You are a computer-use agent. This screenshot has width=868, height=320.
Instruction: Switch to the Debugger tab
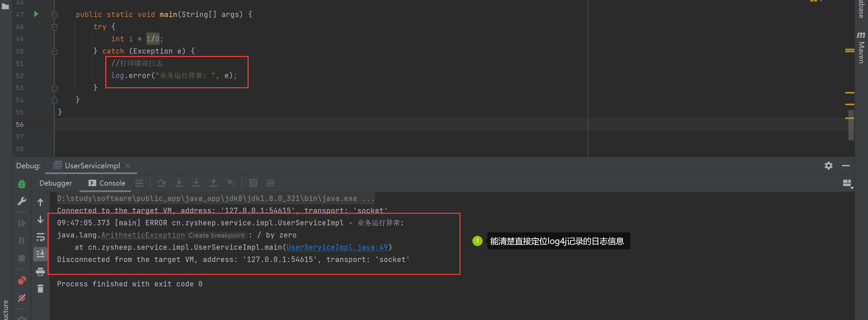pyautogui.click(x=56, y=183)
